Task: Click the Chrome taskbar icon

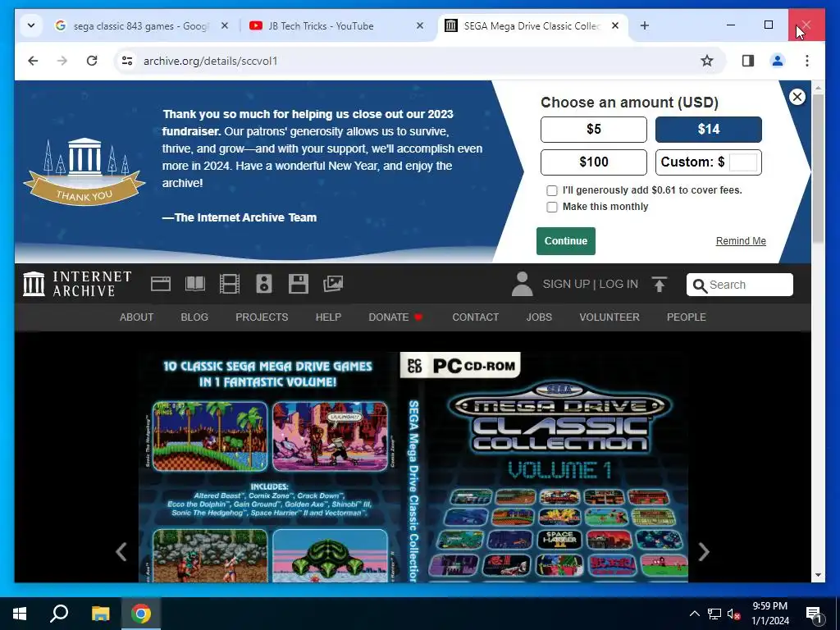Action: 141,614
